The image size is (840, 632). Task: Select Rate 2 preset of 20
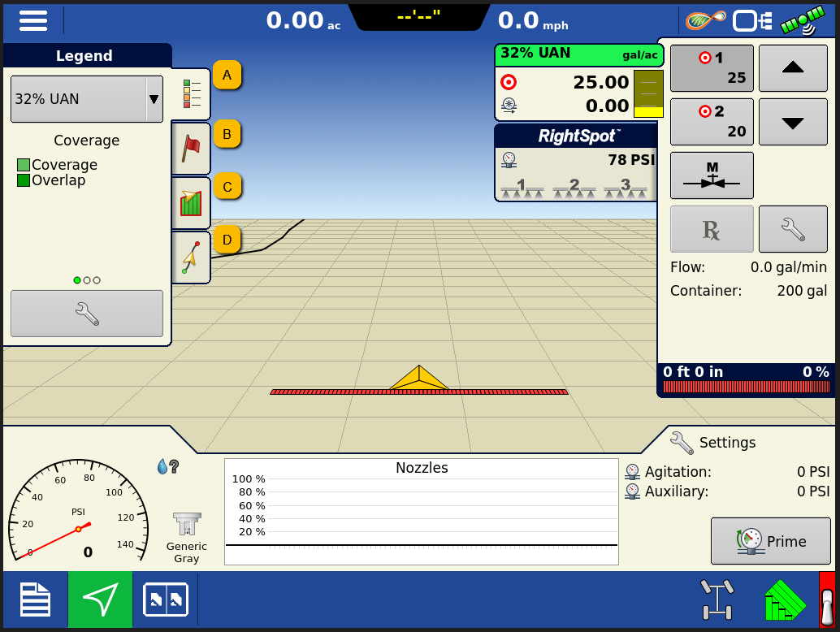click(x=712, y=122)
